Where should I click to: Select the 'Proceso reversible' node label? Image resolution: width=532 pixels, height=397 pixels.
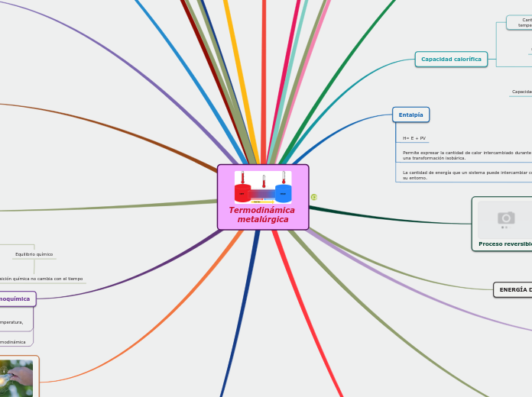coord(504,244)
